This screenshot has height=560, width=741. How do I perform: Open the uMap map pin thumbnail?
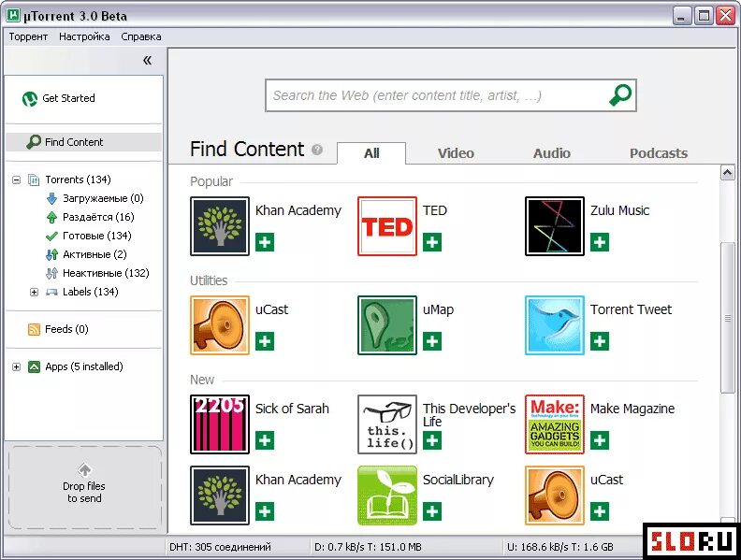(x=387, y=325)
